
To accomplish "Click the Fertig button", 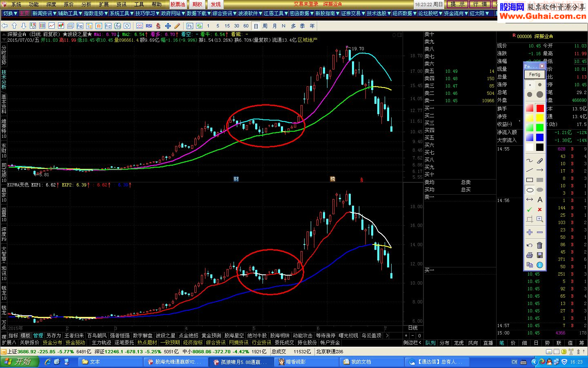I will (535, 74).
